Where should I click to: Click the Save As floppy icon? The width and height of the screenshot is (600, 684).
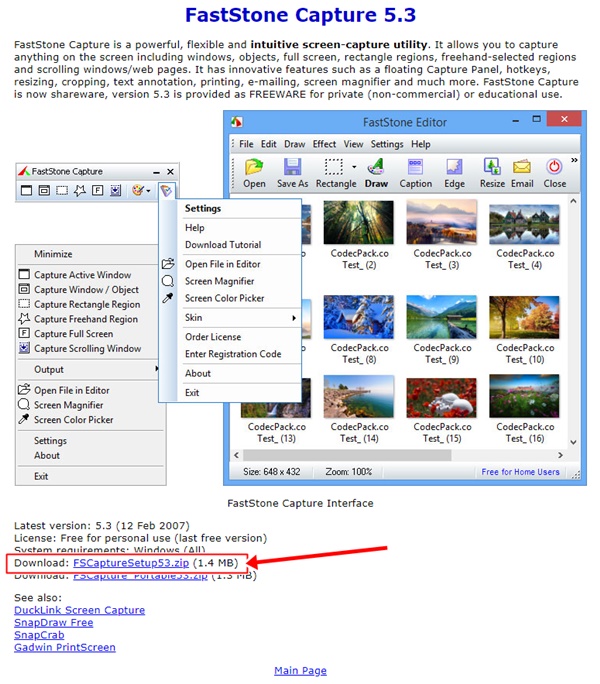(292, 167)
